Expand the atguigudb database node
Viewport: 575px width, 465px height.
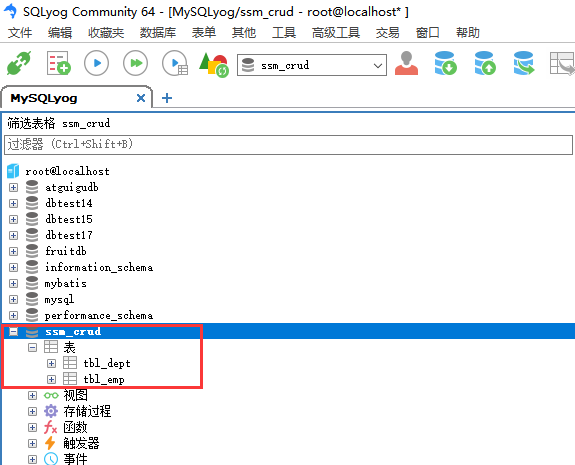pyautogui.click(x=14, y=187)
